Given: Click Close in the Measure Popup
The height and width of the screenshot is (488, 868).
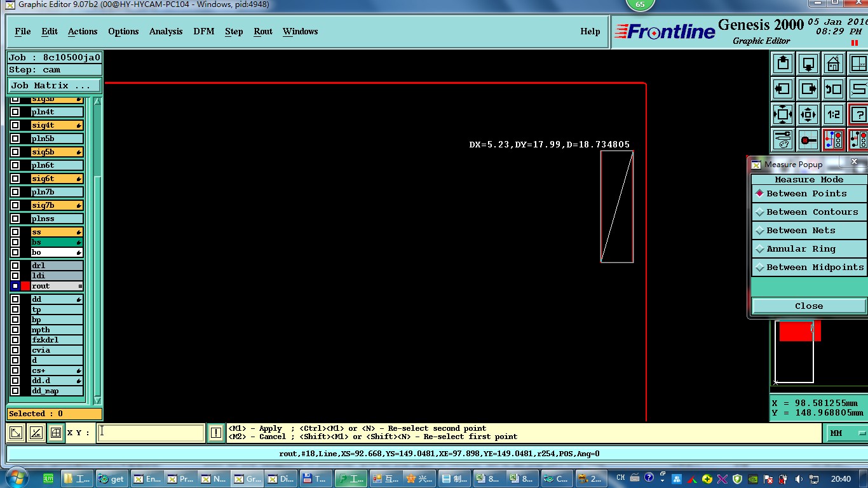Looking at the screenshot, I should tap(809, 306).
